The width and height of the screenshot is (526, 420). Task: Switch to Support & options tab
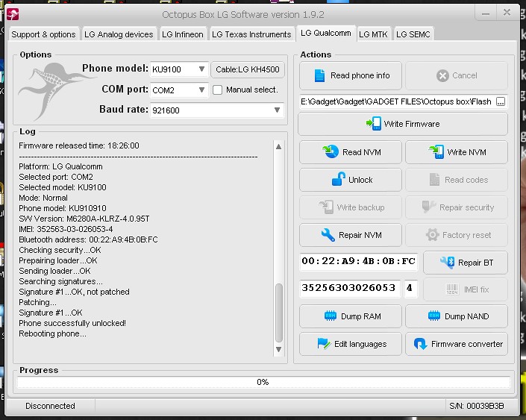tap(43, 34)
